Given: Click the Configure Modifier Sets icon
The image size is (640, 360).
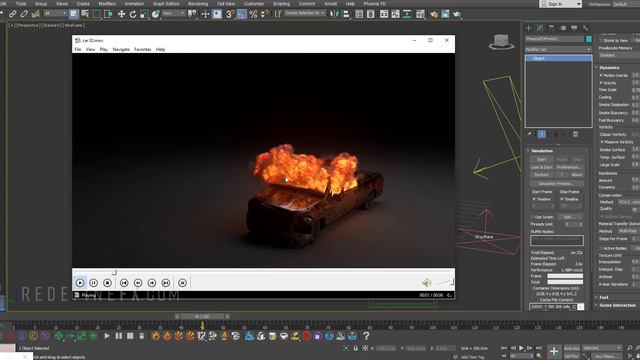Looking at the screenshot, I should (576, 134).
